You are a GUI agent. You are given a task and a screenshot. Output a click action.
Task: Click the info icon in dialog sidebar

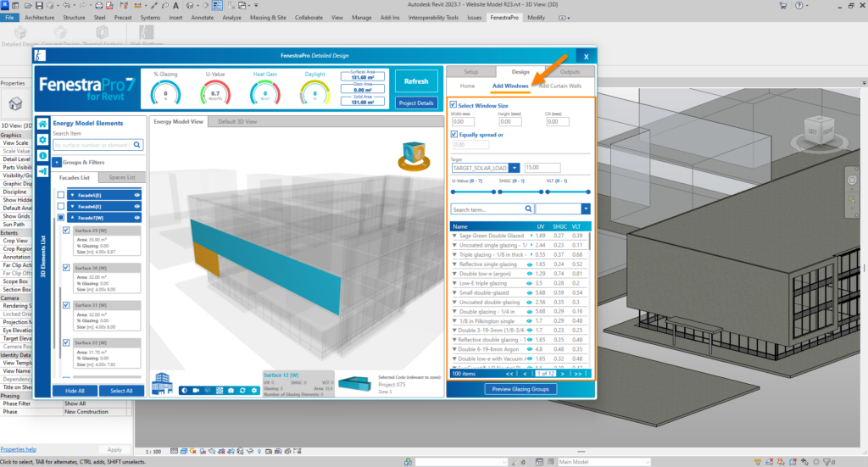click(42, 155)
